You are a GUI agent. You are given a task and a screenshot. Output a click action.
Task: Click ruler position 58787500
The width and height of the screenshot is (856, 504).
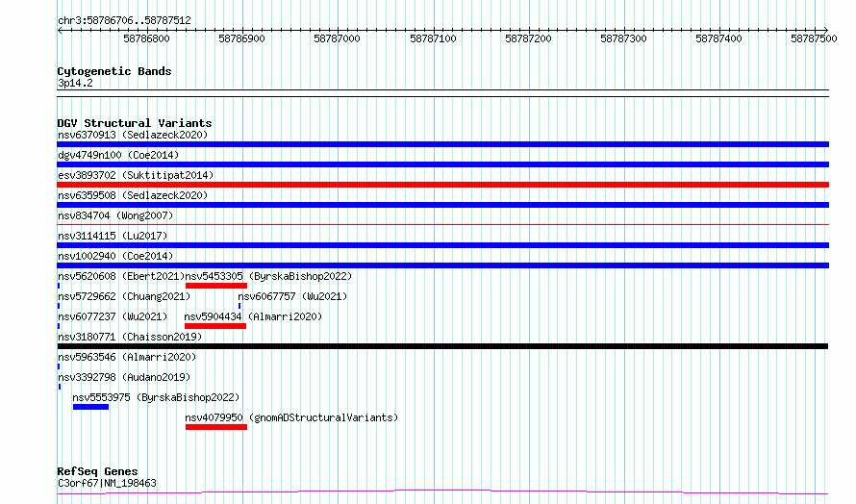814,38
